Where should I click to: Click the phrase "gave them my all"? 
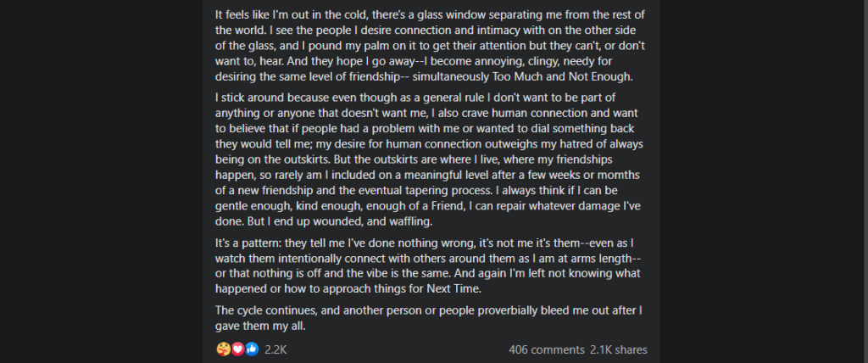[x=259, y=326]
